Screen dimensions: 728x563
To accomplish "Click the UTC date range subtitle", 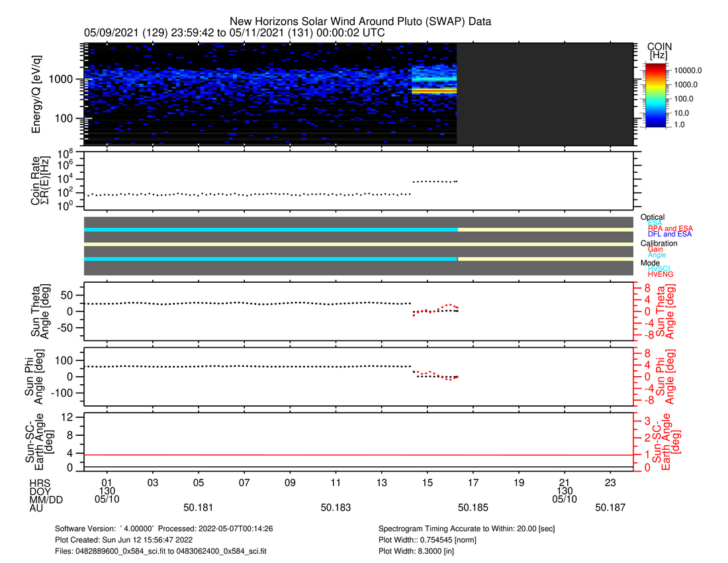I will tap(235, 33).
